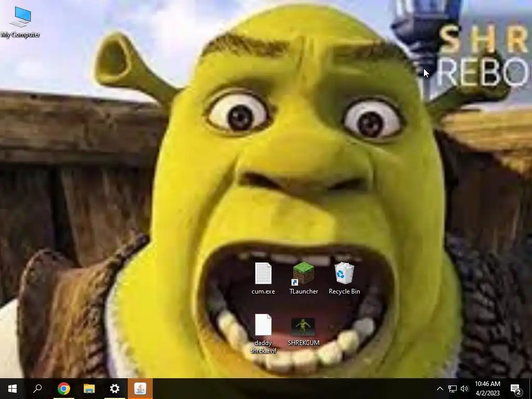This screenshot has height=399, width=532.
Task: Open the volume speaker tray icon
Action: tap(464, 389)
